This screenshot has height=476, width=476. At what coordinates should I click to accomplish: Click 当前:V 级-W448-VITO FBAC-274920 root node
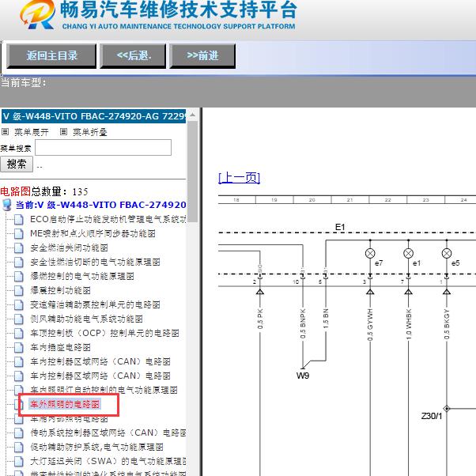tap(100, 205)
